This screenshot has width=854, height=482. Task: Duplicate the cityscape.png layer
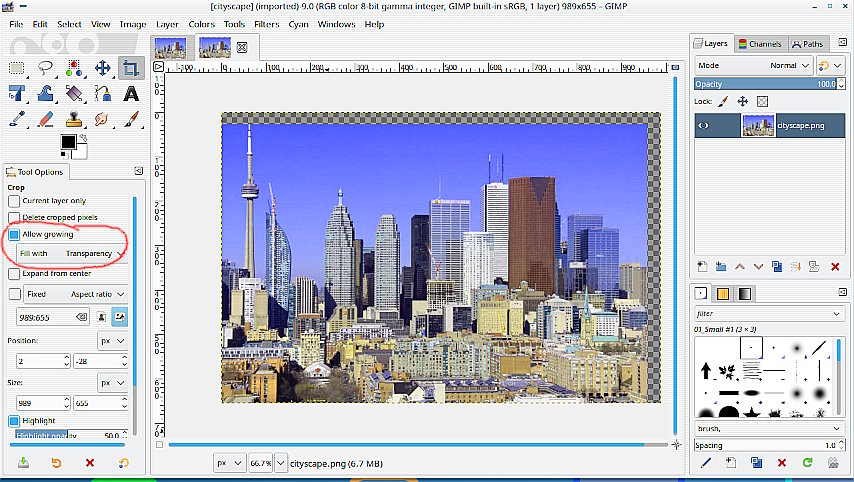coord(777,266)
